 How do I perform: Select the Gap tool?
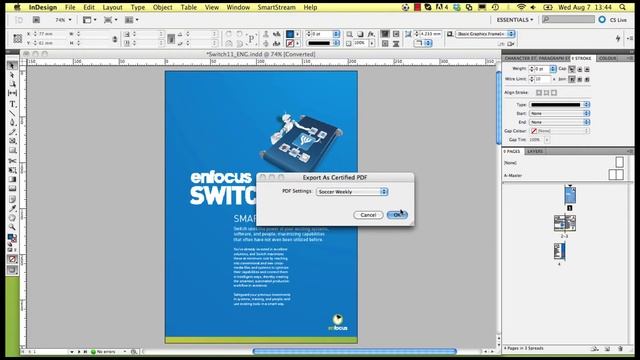[12, 93]
